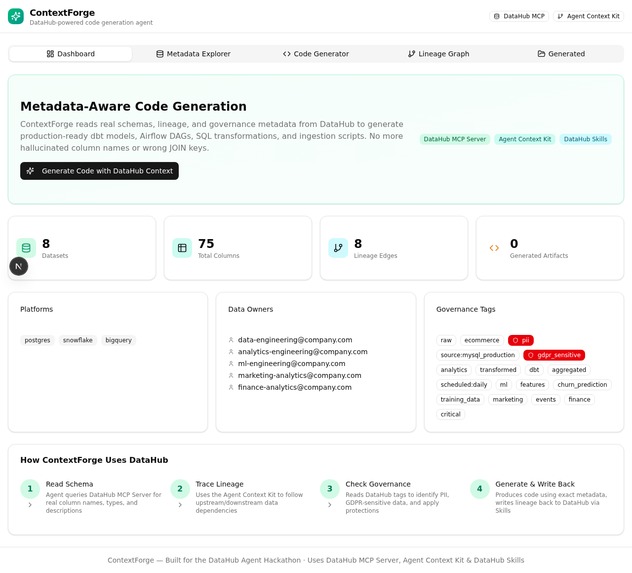Click finance-analytics@company.com owner email

(x=295, y=387)
